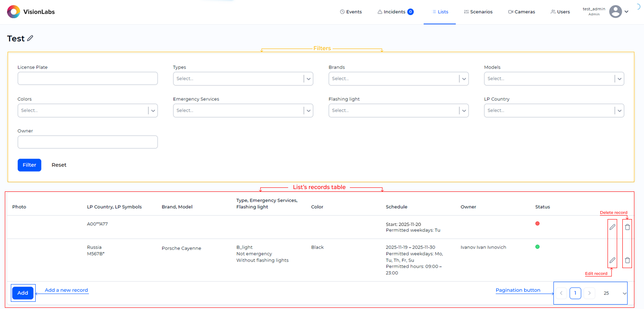Click the VisionLabs logo

coord(31,12)
